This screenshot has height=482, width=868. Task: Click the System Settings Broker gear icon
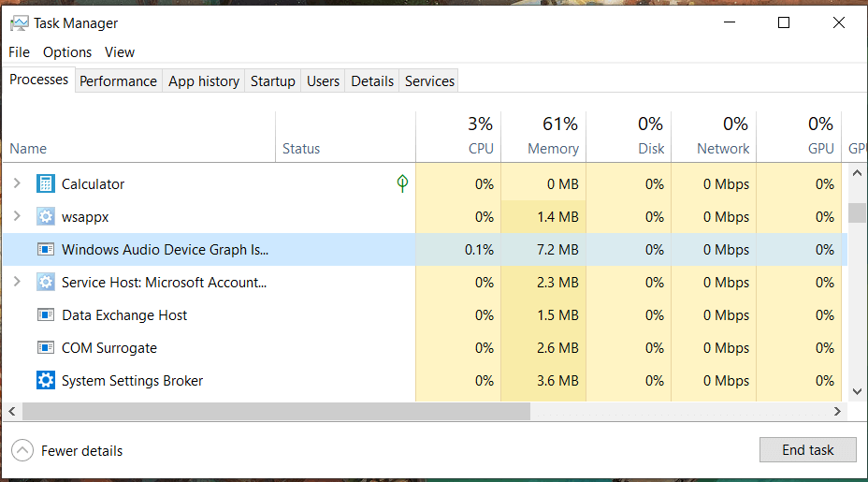pyautogui.click(x=46, y=380)
